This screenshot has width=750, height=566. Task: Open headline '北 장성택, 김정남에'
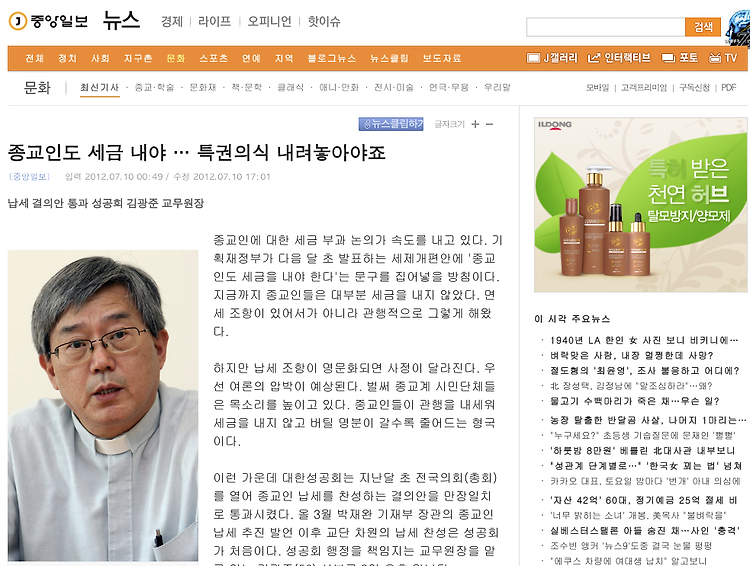[x=631, y=386]
